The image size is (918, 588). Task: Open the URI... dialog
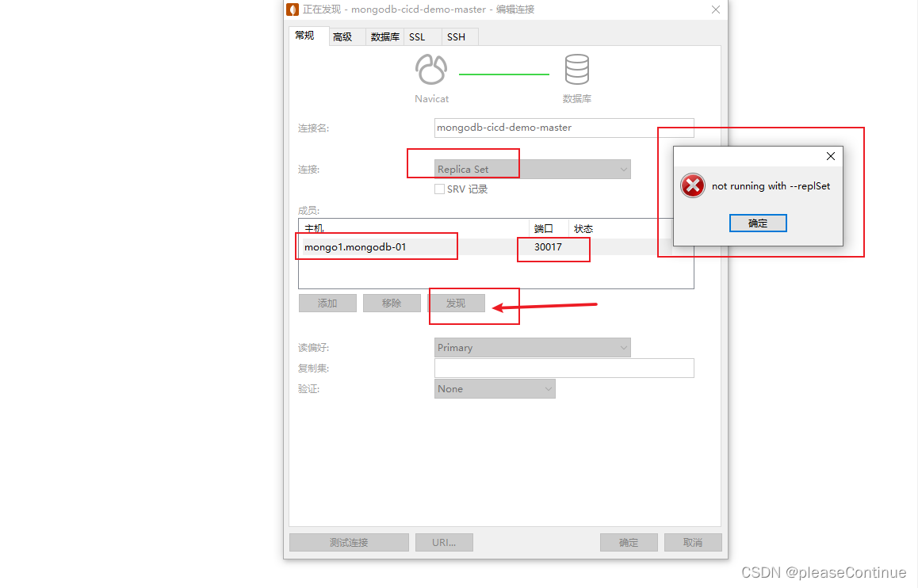pyautogui.click(x=444, y=542)
